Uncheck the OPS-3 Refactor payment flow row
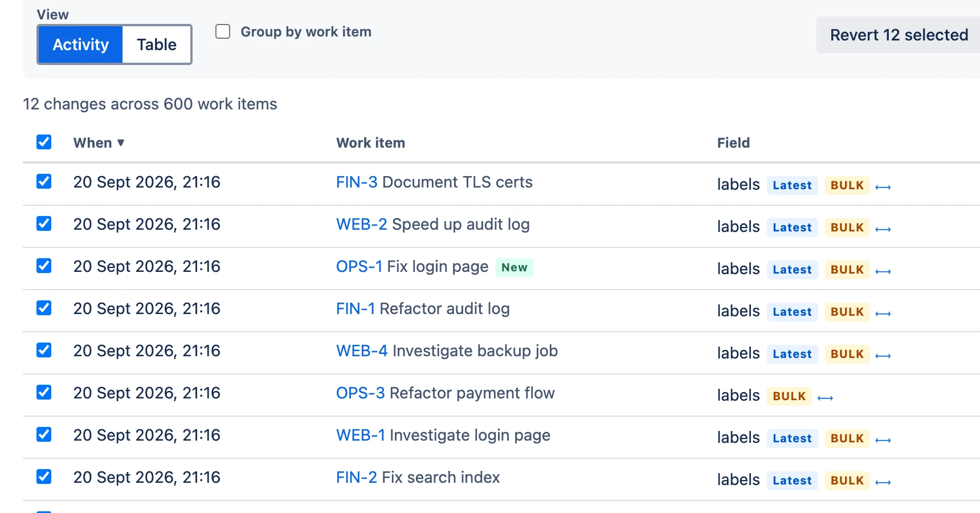 point(44,392)
